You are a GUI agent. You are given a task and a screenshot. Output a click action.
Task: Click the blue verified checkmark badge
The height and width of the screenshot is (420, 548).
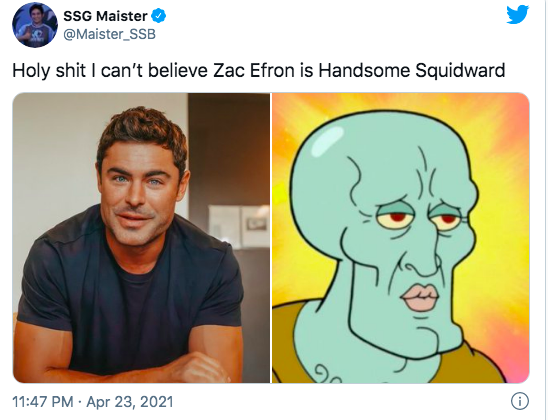(x=159, y=16)
